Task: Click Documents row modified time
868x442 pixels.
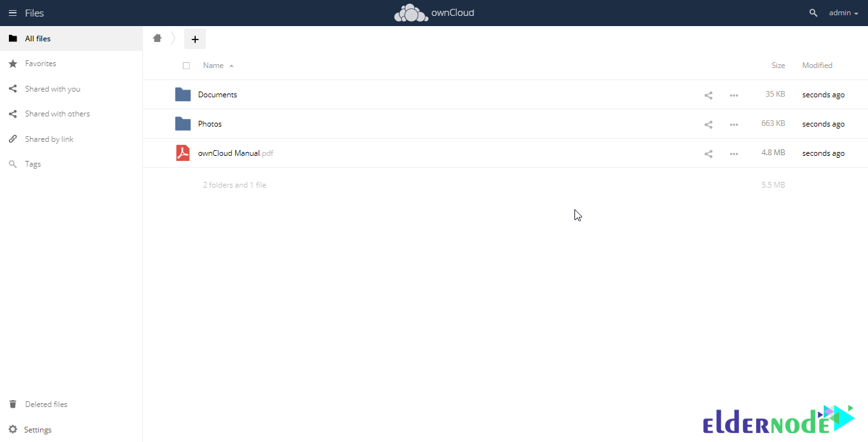Action: click(x=824, y=95)
